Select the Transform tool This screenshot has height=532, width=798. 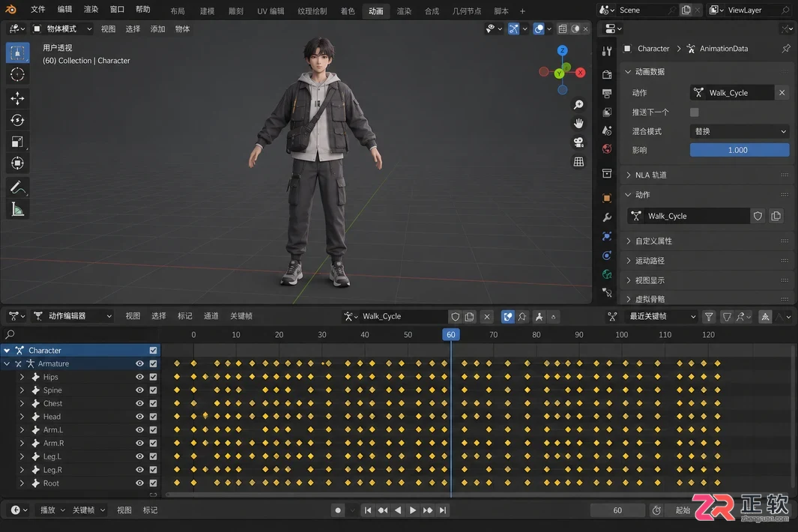click(17, 163)
